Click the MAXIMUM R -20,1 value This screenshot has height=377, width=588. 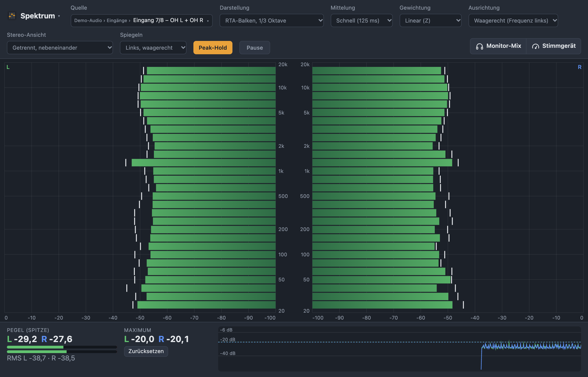(174, 339)
